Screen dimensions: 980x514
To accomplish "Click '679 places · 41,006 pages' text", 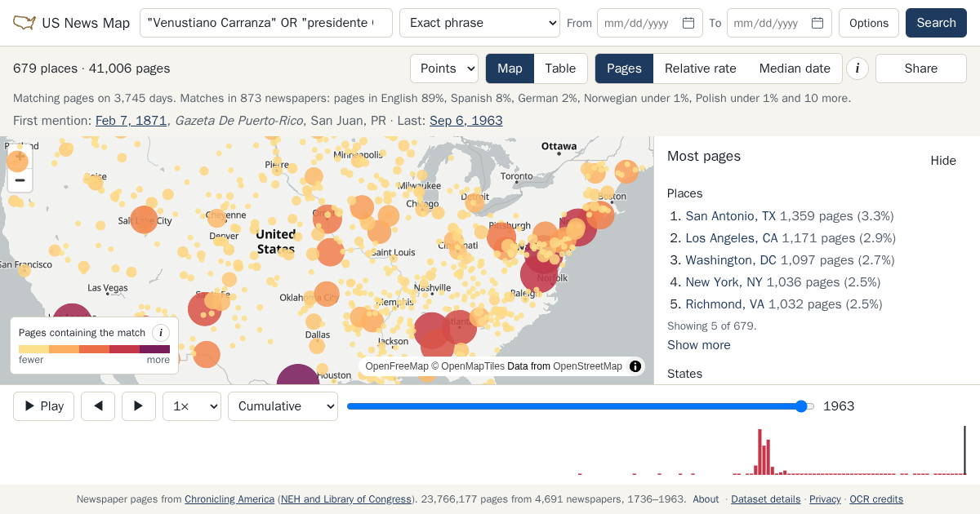I will coord(91,69).
